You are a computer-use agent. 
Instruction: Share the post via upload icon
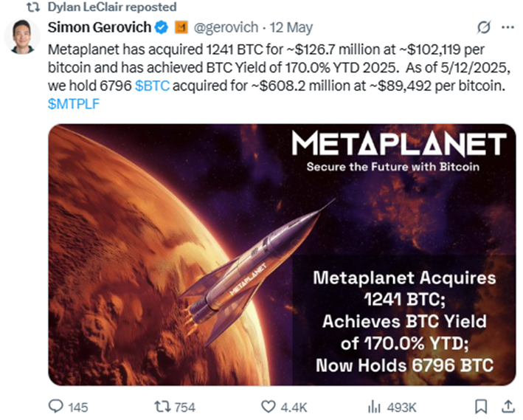click(508, 407)
